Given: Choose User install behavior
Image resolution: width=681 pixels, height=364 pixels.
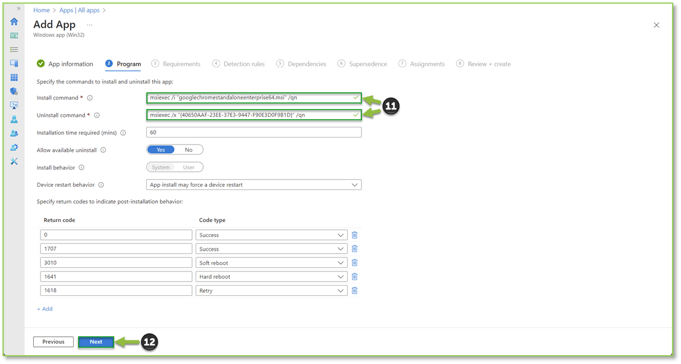Looking at the screenshot, I should pyautogui.click(x=188, y=167).
